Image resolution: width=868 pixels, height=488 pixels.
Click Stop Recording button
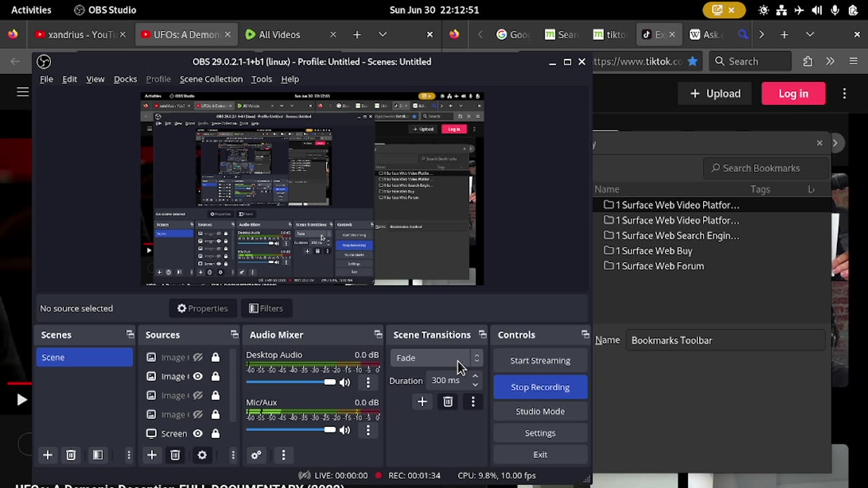point(540,387)
